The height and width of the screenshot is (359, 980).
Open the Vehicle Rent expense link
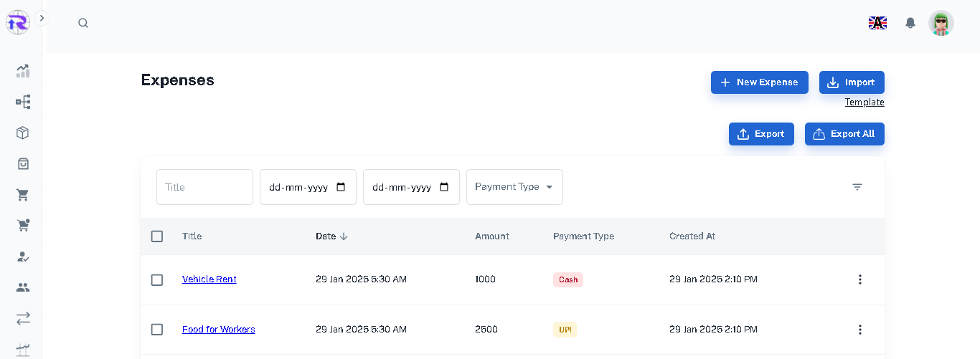(x=209, y=279)
